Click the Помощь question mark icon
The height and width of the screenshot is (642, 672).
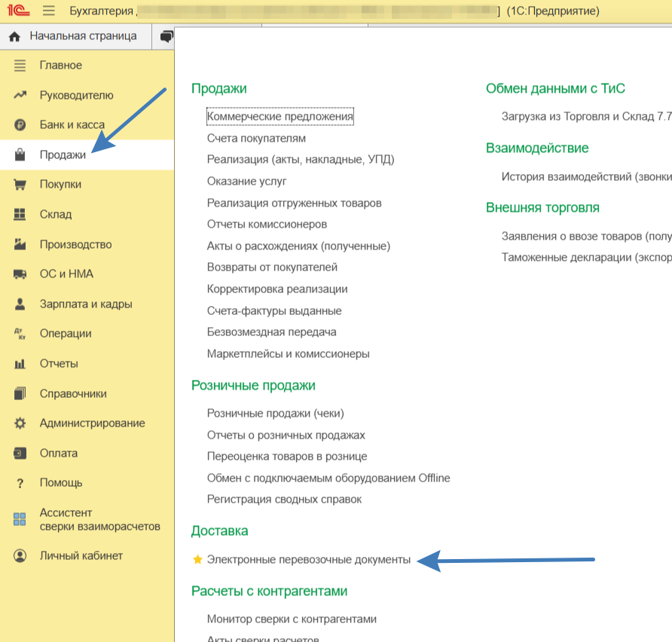coord(20,483)
